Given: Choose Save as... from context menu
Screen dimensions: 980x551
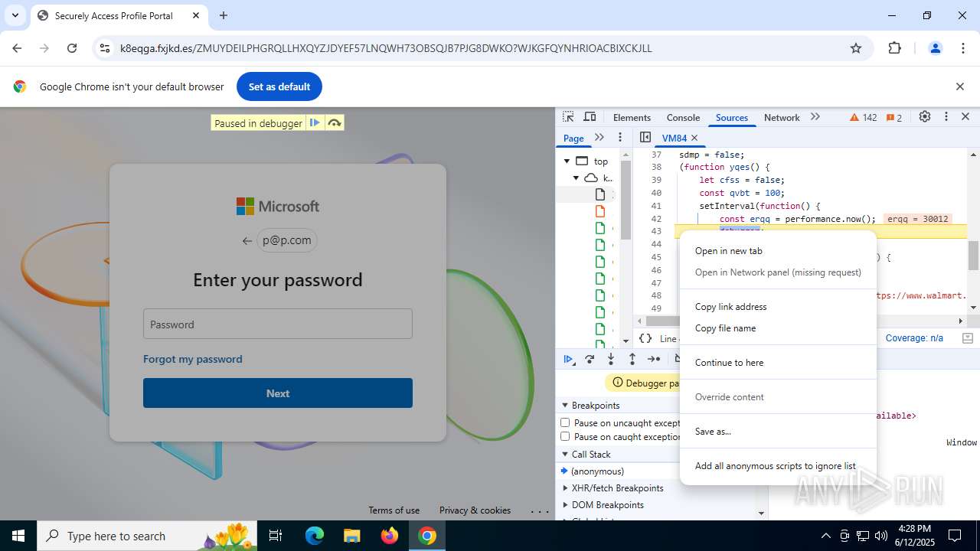Looking at the screenshot, I should pyautogui.click(x=778, y=432).
